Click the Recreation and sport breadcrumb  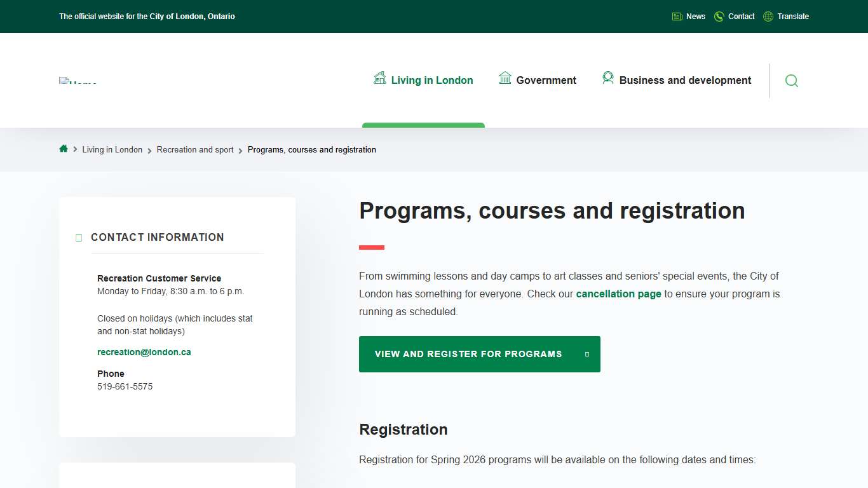tap(195, 149)
